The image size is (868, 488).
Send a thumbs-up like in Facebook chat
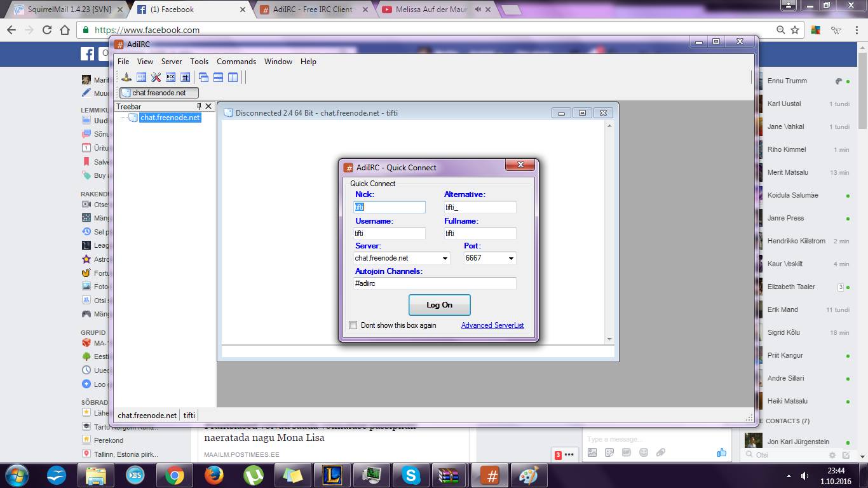tap(721, 452)
